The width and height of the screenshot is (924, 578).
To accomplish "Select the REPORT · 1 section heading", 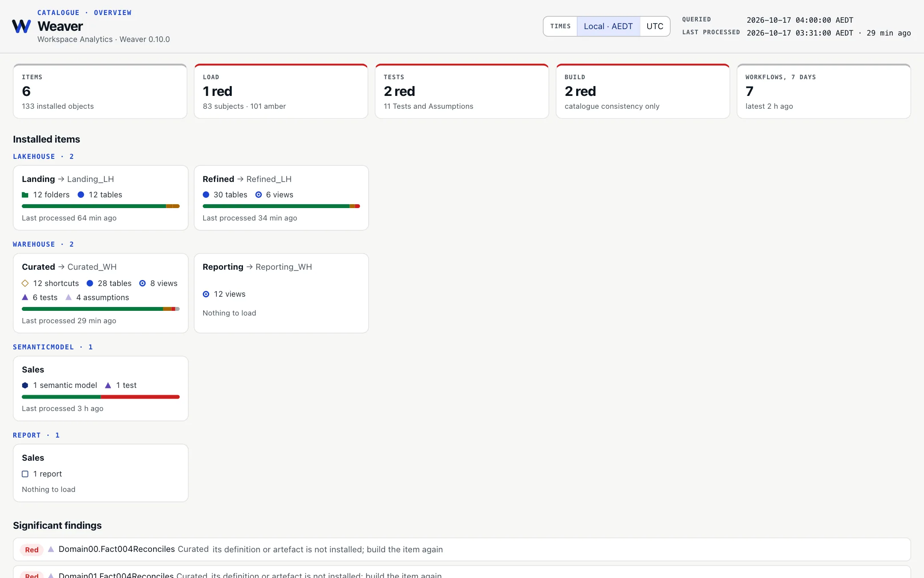I will pos(36,435).
